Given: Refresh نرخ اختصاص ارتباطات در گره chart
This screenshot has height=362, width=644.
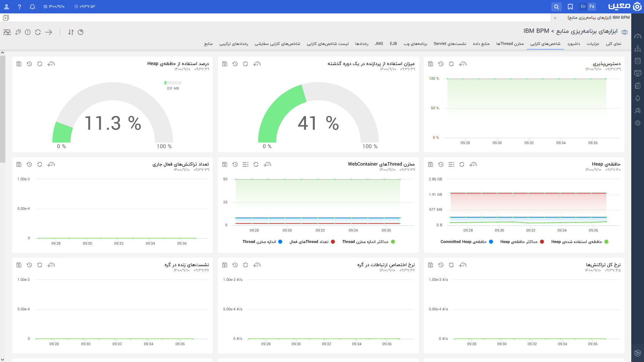Looking at the screenshot, I should pos(246,265).
